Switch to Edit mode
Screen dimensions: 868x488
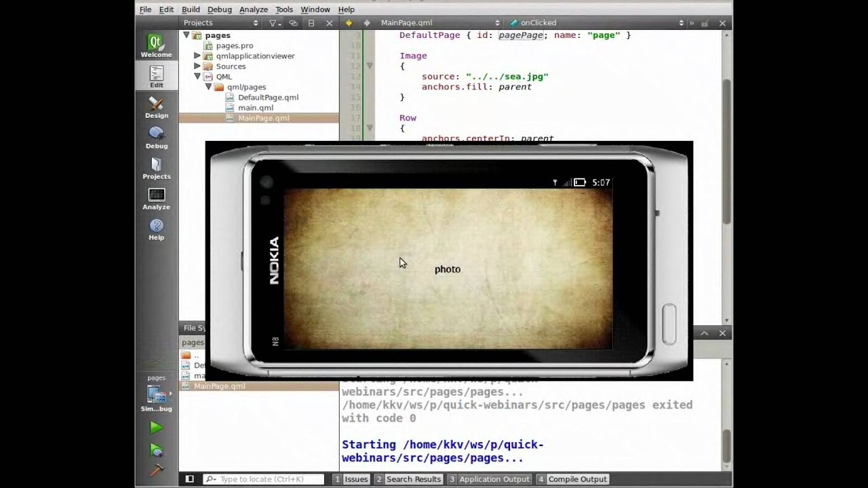pos(157,77)
